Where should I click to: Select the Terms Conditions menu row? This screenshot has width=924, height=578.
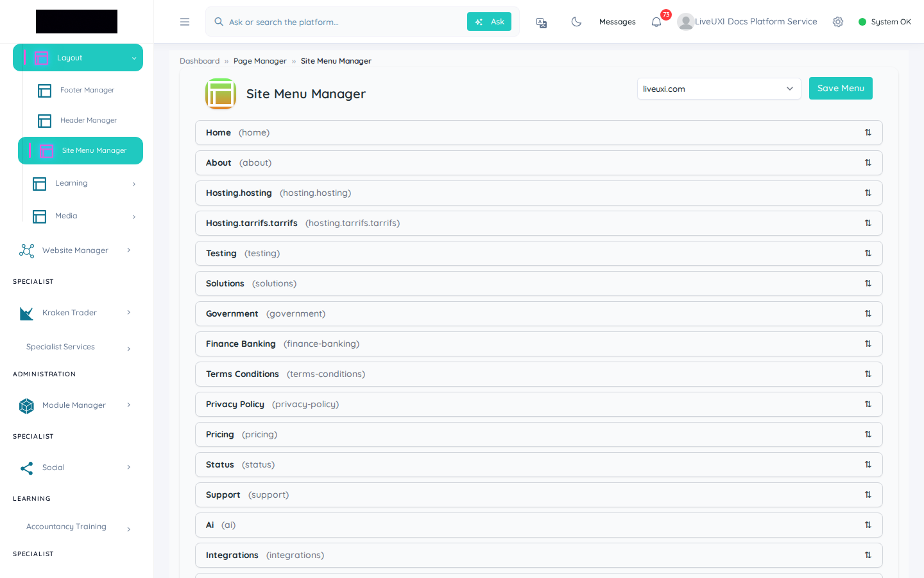[x=539, y=374]
